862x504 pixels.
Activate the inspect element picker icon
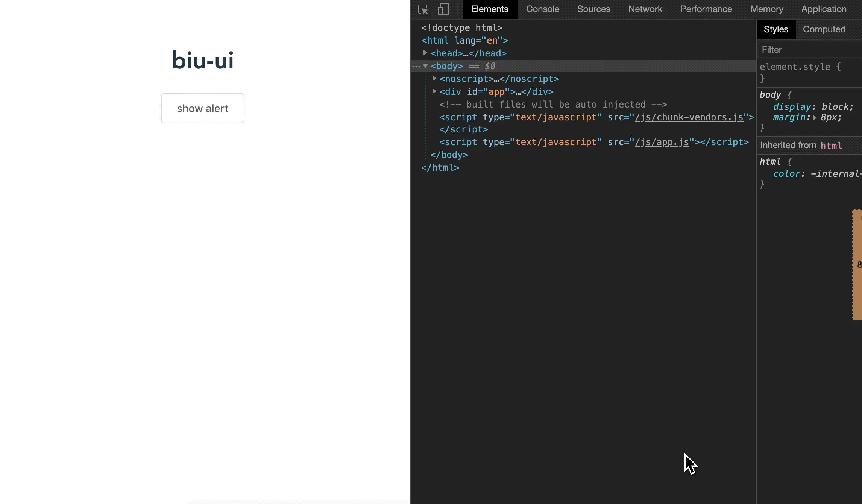pos(423,9)
